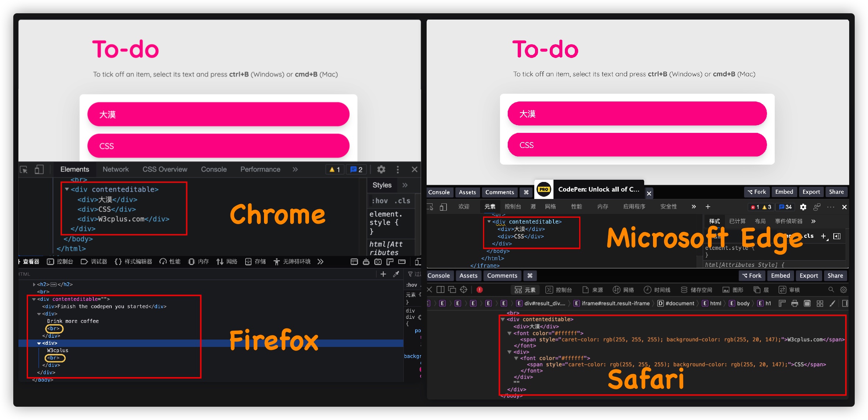Collapse Chrome div contenteditable node

pos(67,189)
